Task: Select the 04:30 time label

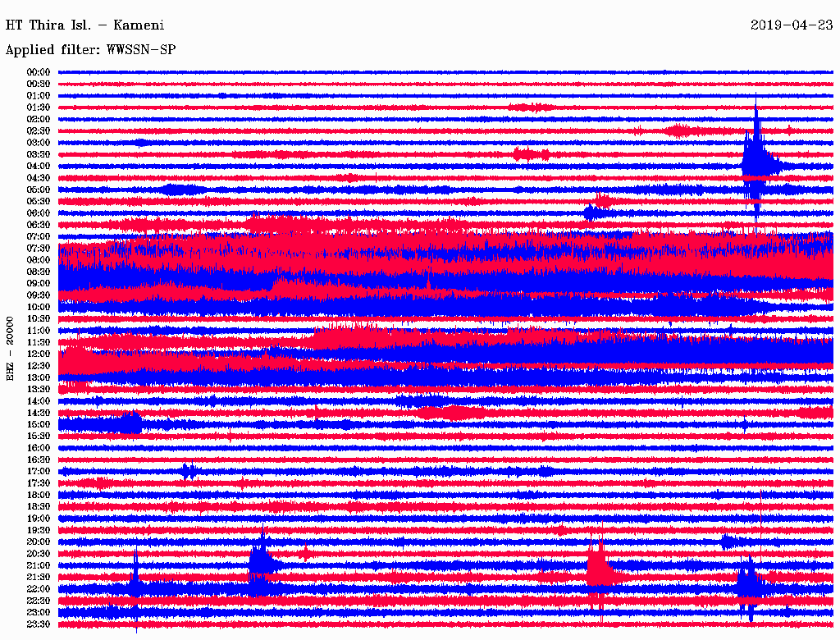Action: [x=39, y=178]
